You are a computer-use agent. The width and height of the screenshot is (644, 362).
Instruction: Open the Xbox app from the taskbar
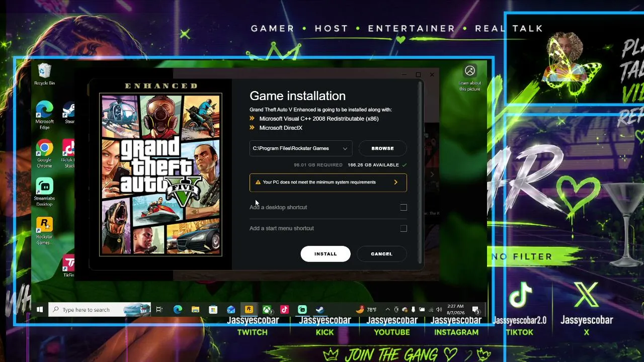point(267,310)
